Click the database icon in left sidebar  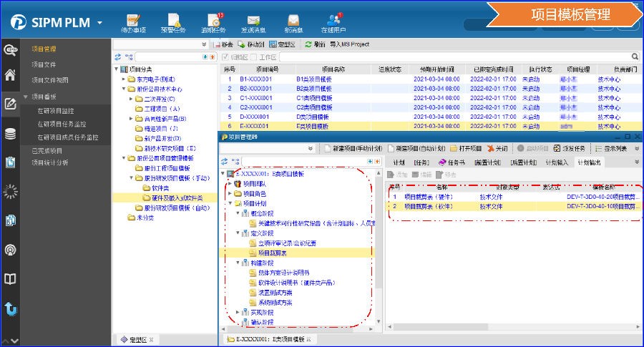pos(10,134)
